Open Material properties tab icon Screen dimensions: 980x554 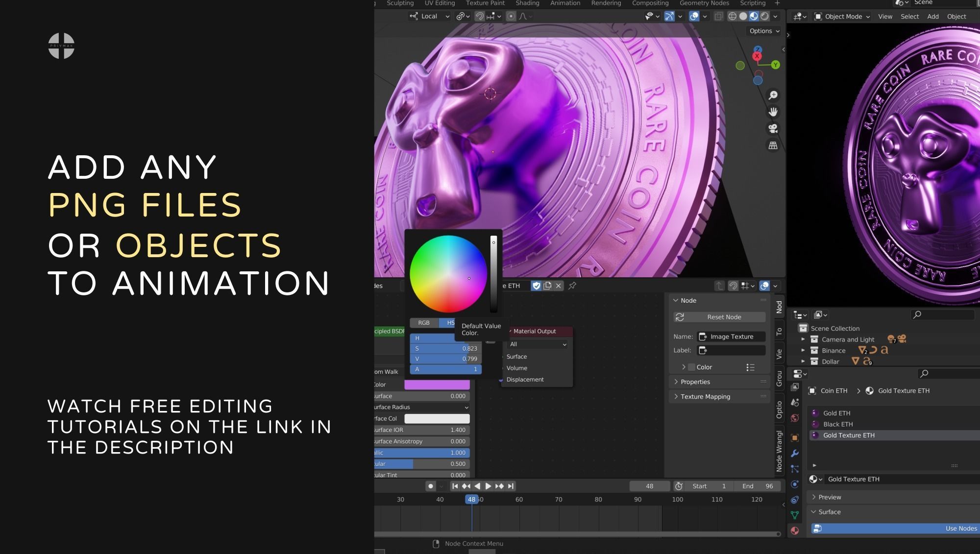tap(795, 530)
